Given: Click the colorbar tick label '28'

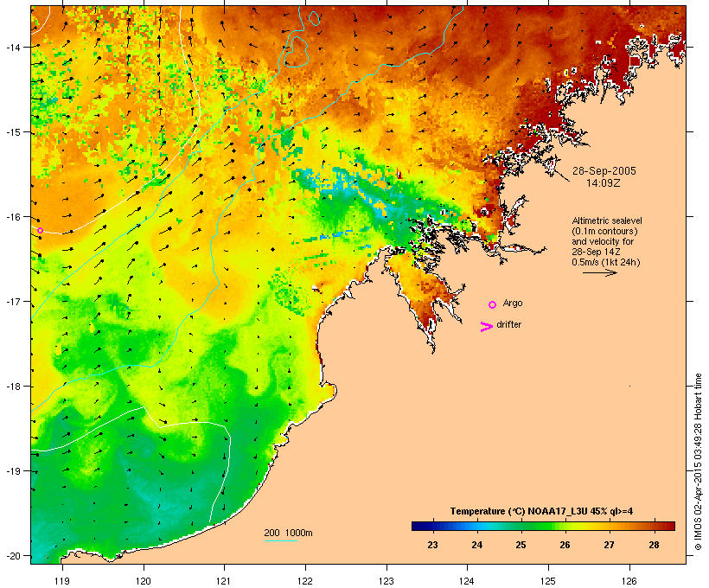Looking at the screenshot, I should point(654,545).
